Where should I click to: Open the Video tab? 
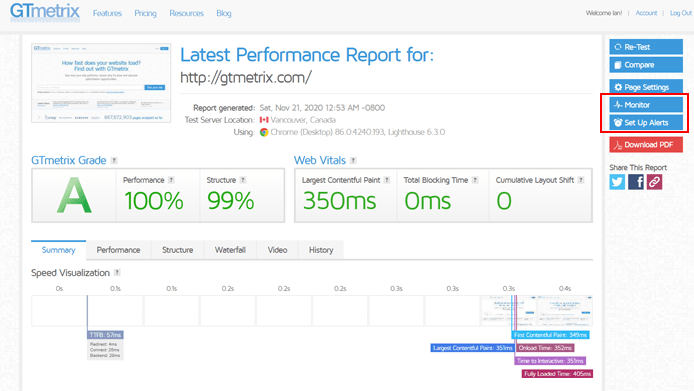pyautogui.click(x=277, y=250)
